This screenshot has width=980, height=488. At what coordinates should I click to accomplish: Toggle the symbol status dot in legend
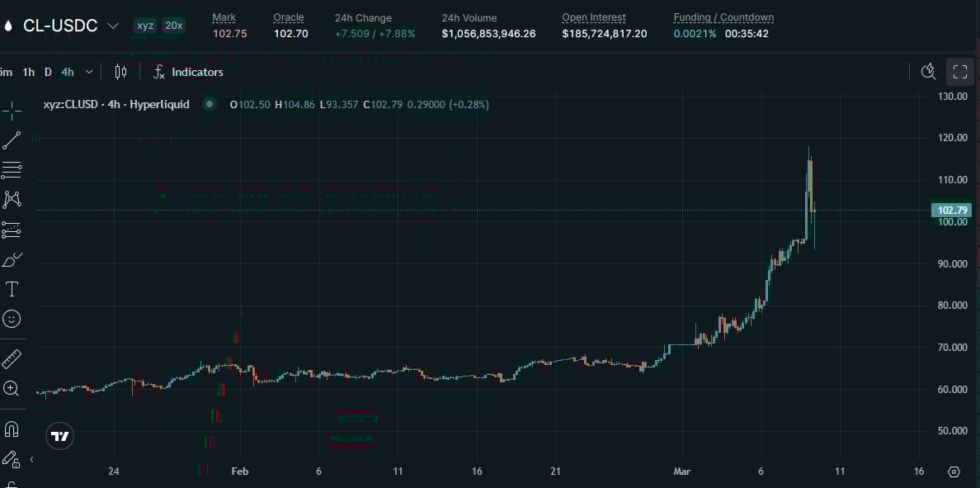click(x=210, y=105)
